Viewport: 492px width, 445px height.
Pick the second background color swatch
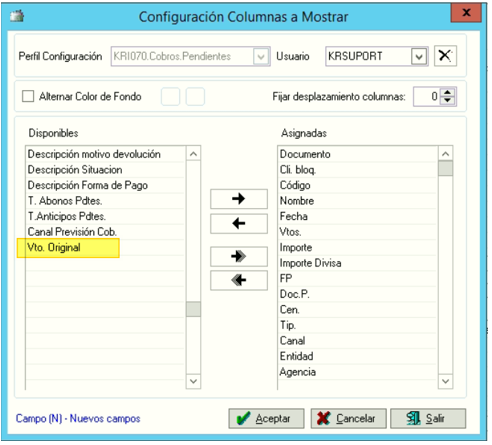[195, 97]
